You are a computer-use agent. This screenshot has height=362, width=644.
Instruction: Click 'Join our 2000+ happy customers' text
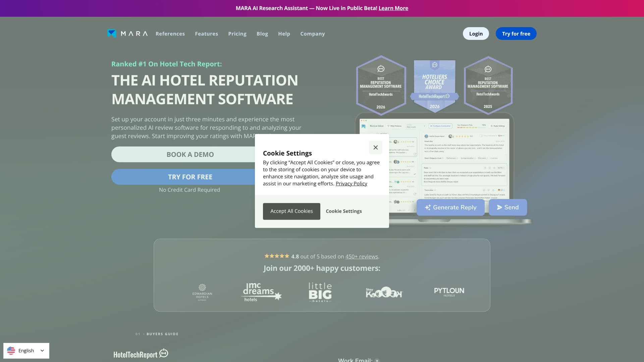322,268
